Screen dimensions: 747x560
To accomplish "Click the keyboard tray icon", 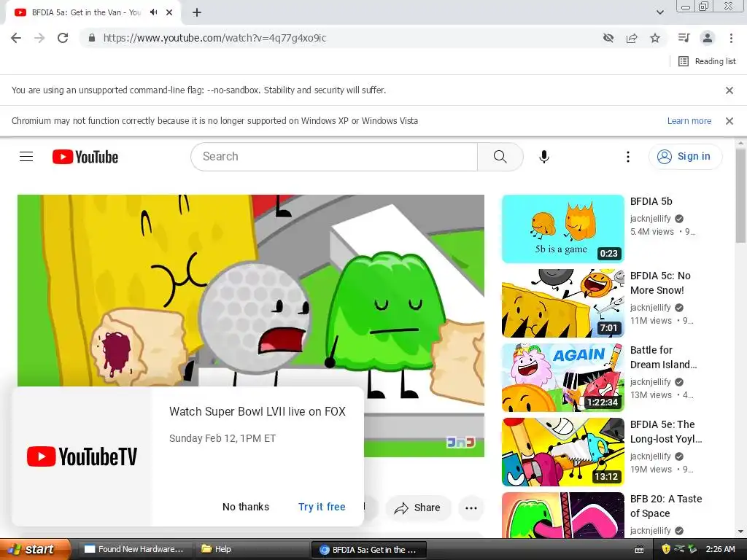I will (x=639, y=550).
